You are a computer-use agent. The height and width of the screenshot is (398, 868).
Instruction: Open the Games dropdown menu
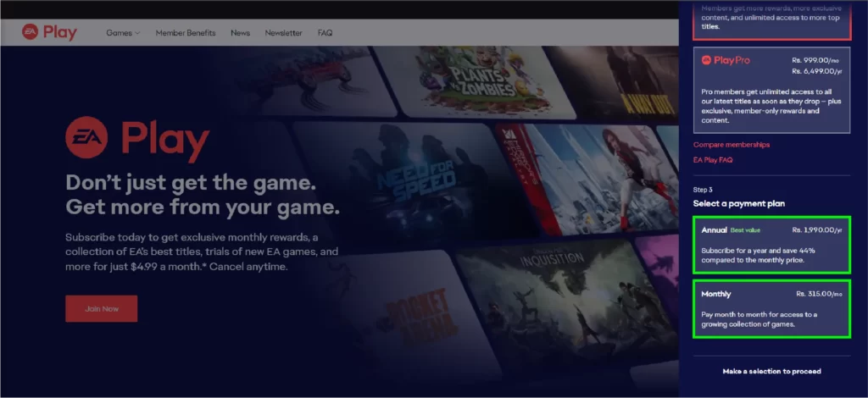point(123,33)
